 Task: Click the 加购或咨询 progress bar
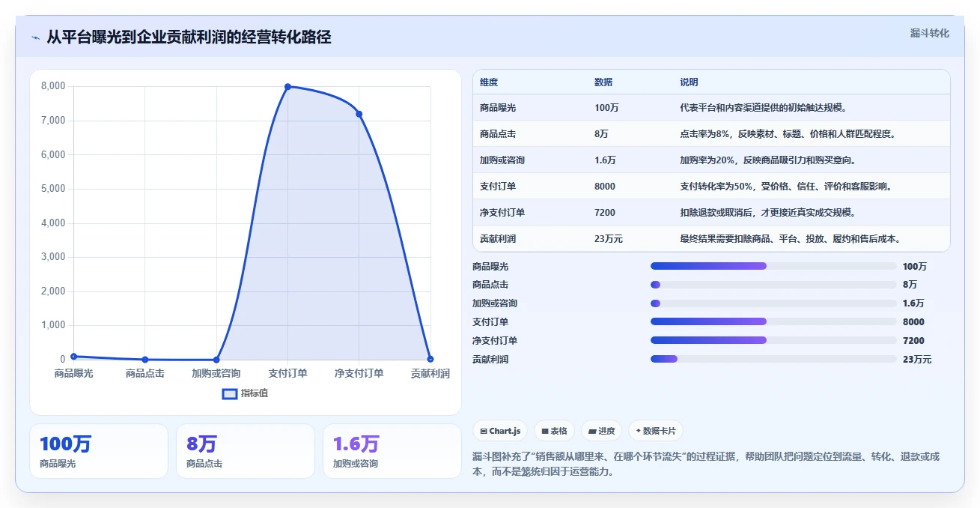773,303
